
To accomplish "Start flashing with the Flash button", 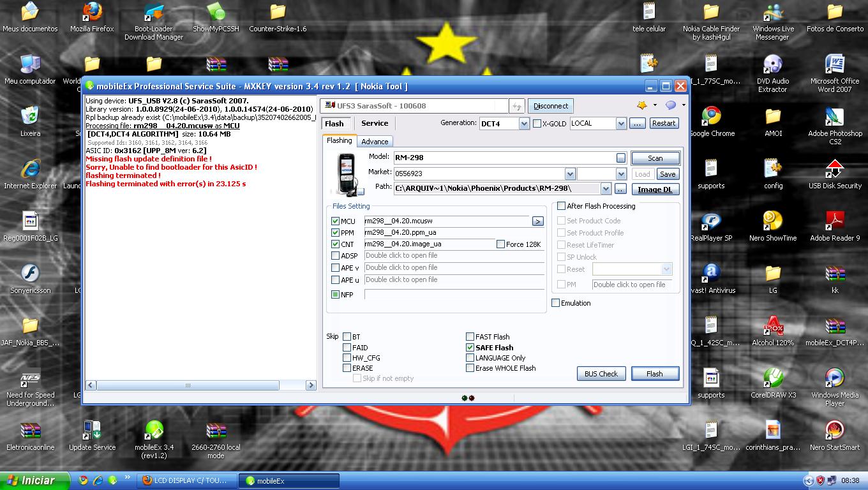I will 655,374.
